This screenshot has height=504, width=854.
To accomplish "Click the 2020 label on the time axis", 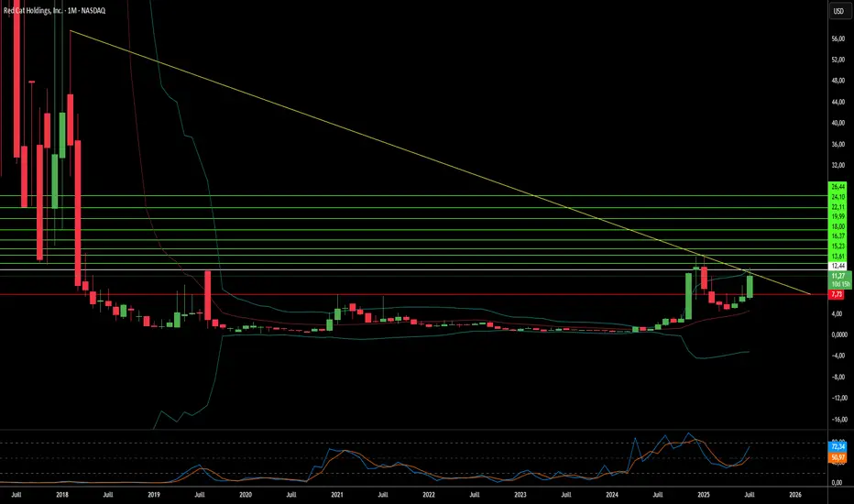I will [x=246, y=494].
